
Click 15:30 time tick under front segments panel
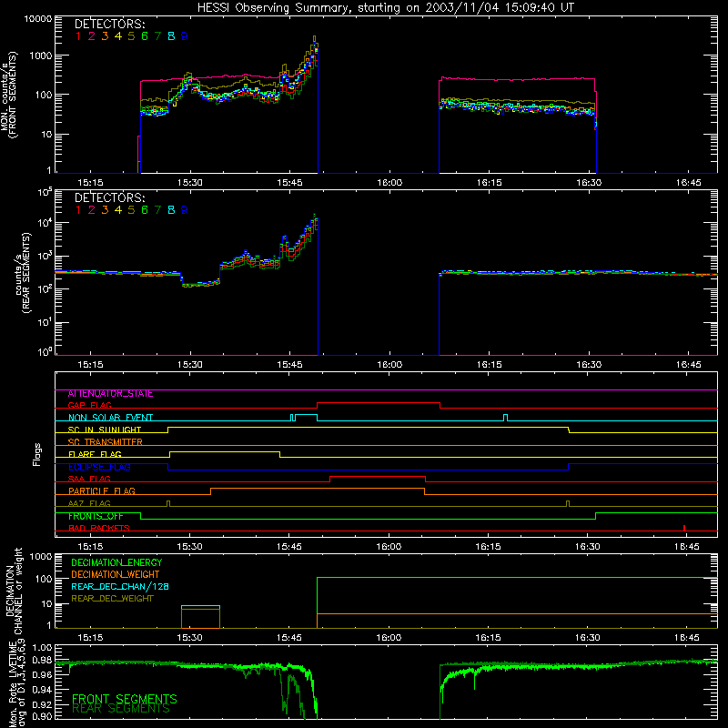[x=190, y=183]
